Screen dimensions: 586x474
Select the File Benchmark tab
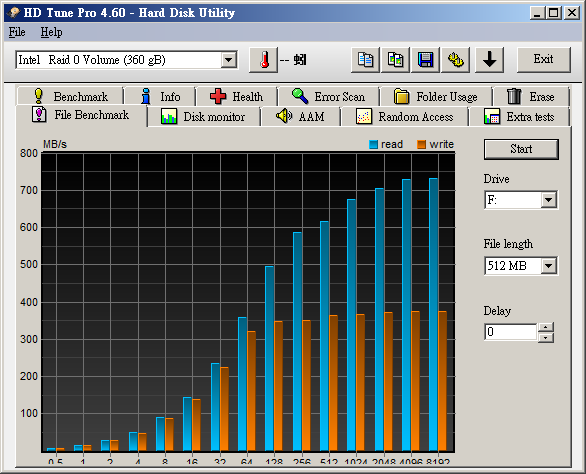[x=81, y=115]
